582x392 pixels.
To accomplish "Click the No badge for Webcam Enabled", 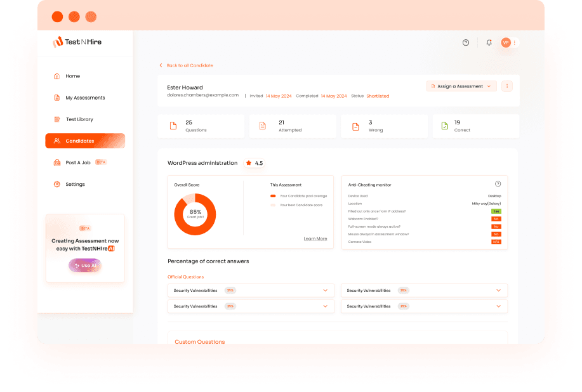I will point(496,219).
